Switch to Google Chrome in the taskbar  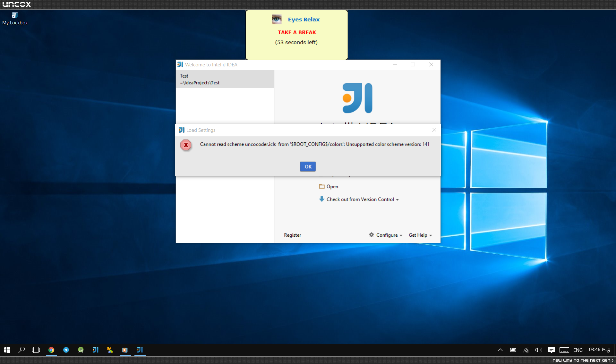tap(51, 350)
